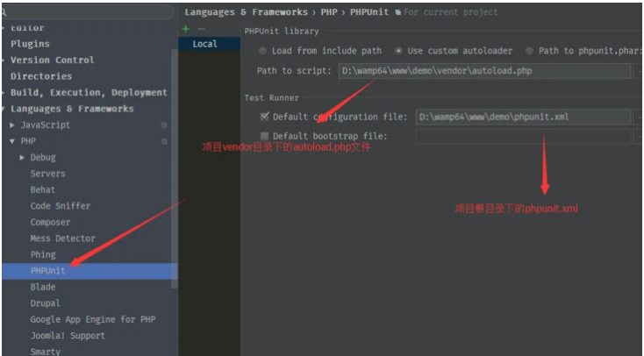Click the Path to script input field
Screen dimensions: 644x356
coord(484,71)
